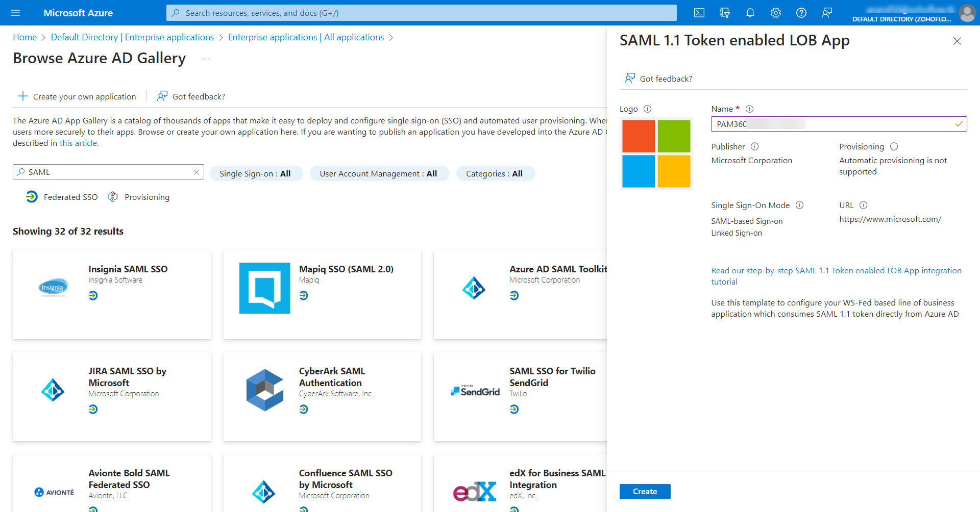The image size is (980, 512).
Task: Click the notifications bell icon
Action: click(x=750, y=13)
